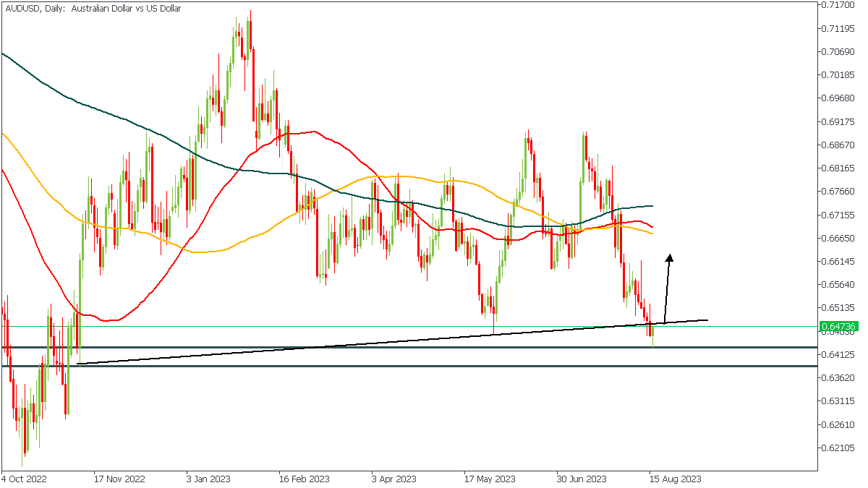Select the black upward arrow head

[x=670, y=257]
